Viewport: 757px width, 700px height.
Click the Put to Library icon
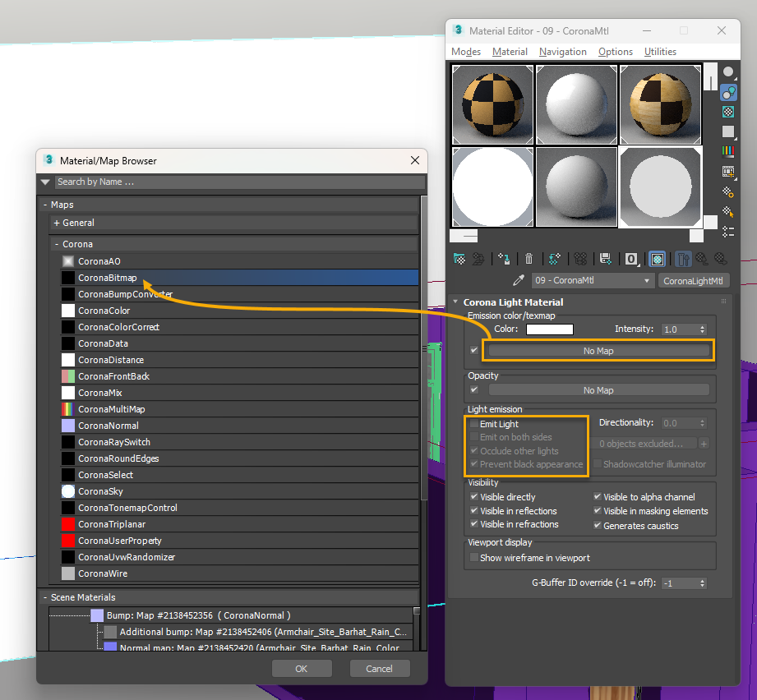click(606, 259)
